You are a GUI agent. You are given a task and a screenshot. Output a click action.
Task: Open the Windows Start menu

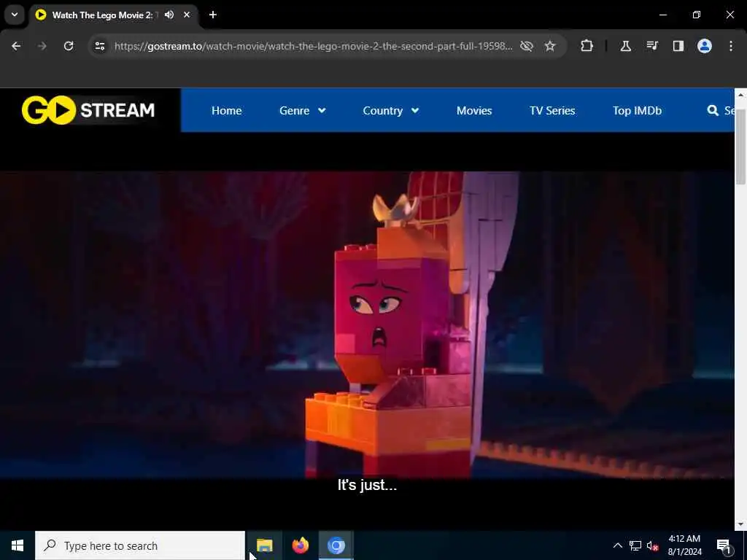[x=18, y=545]
